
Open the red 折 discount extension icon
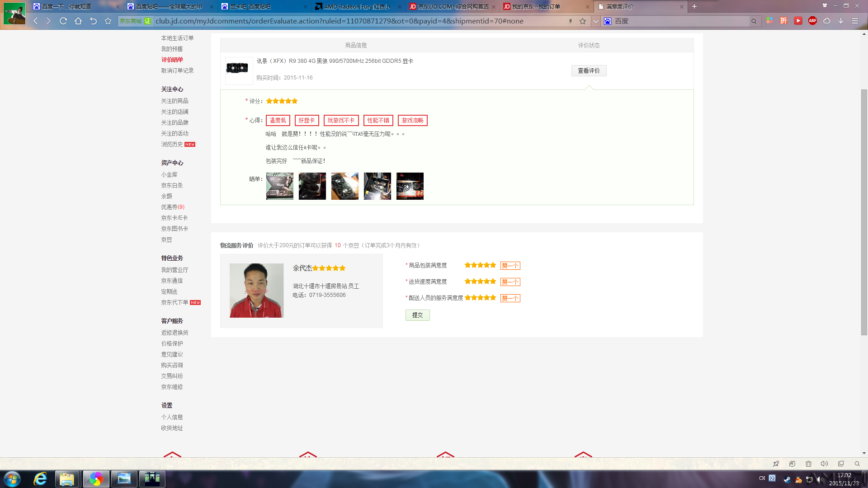click(783, 21)
